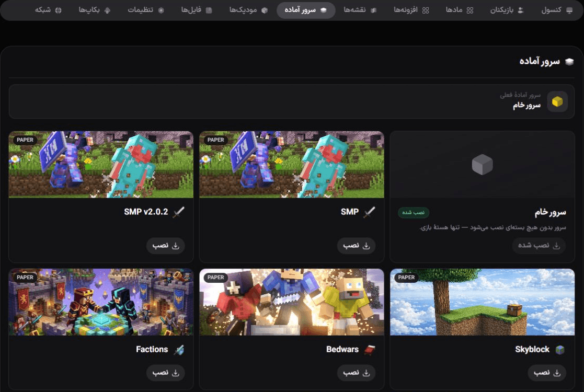Click the PAPER badge on the Skyblock image
Screen dimensions: 584x392
(406, 278)
